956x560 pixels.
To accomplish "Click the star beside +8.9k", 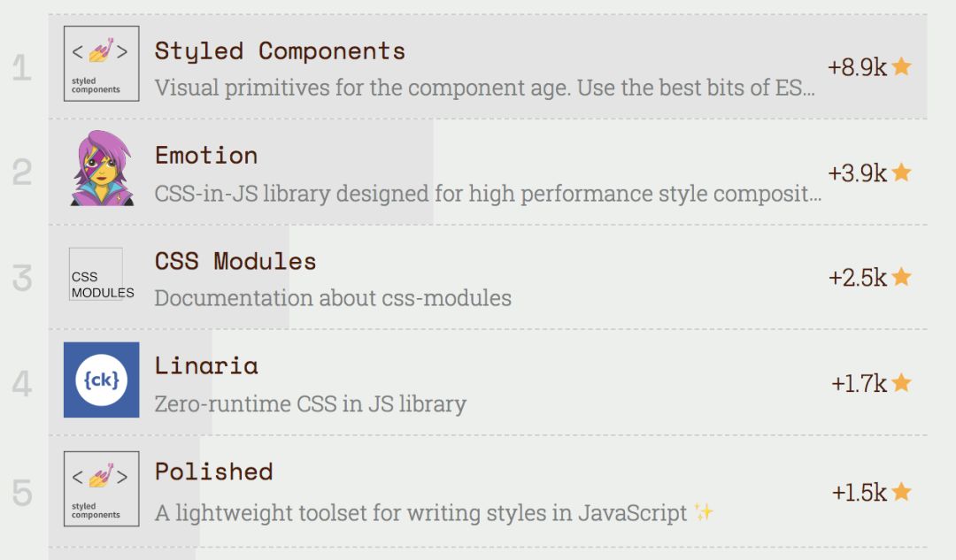I will (x=901, y=66).
